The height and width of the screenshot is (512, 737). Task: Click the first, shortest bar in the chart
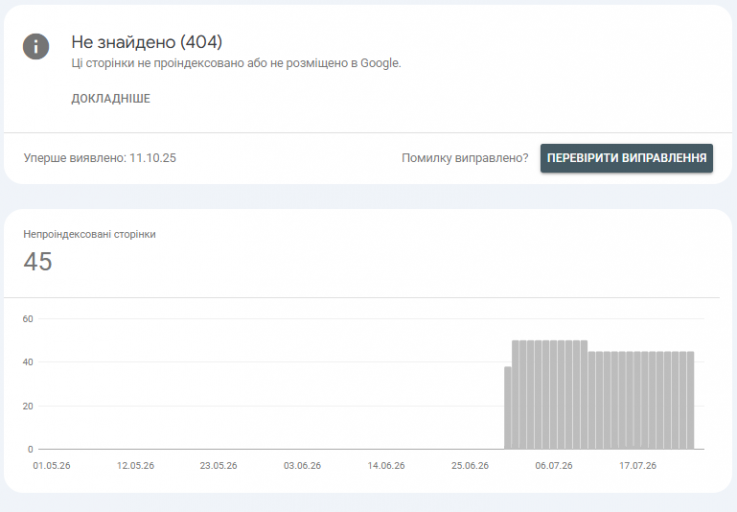(508, 408)
